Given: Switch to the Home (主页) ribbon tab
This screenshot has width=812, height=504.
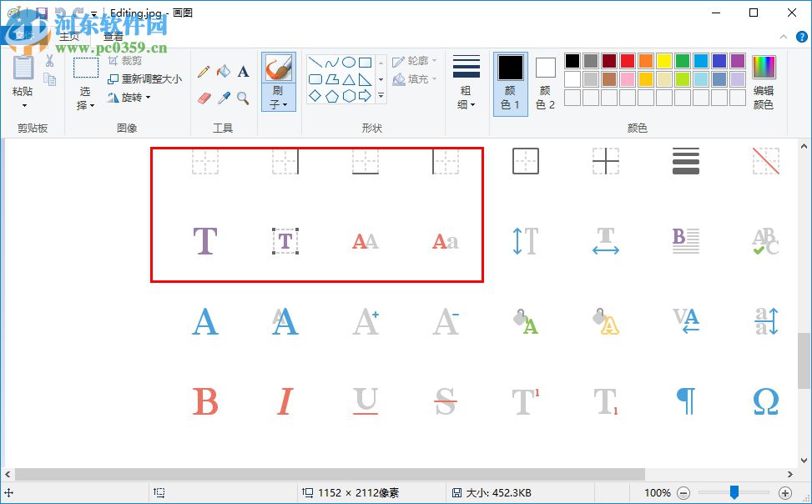Looking at the screenshot, I should click(x=68, y=37).
